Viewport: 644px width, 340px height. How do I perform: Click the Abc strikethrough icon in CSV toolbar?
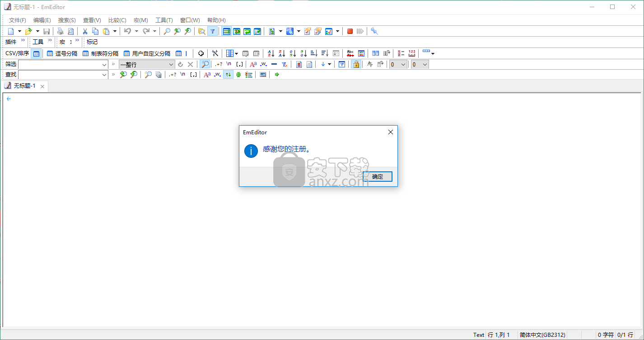pyautogui.click(x=350, y=53)
